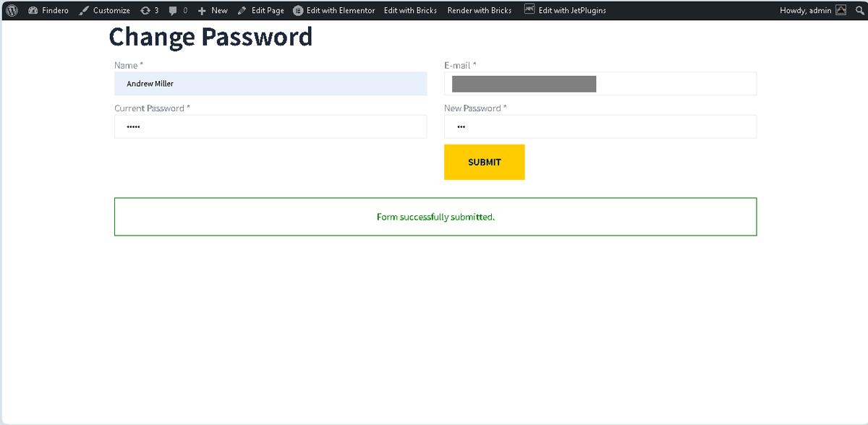
Task: Open Customize in the admin bar
Action: click(104, 10)
